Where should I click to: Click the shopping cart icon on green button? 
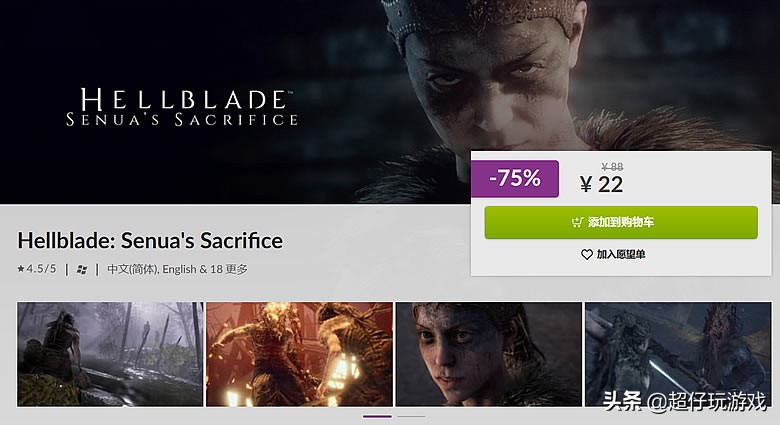coord(577,222)
